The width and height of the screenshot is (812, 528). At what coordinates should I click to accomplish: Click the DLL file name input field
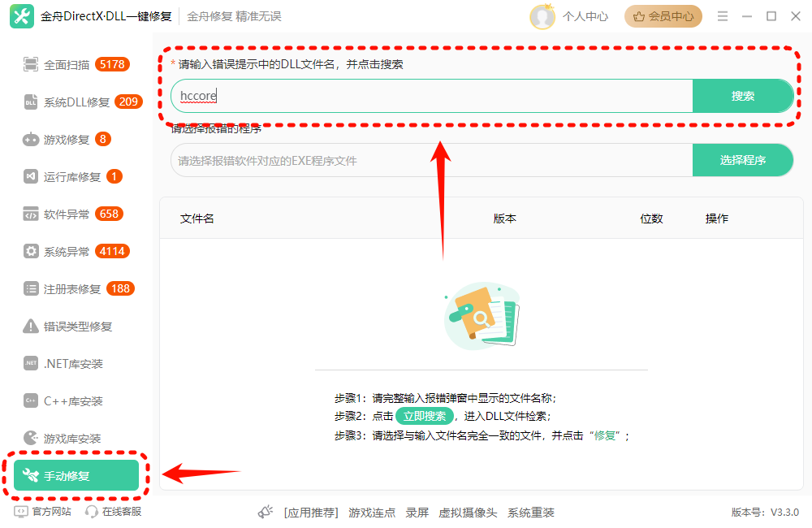pos(432,96)
